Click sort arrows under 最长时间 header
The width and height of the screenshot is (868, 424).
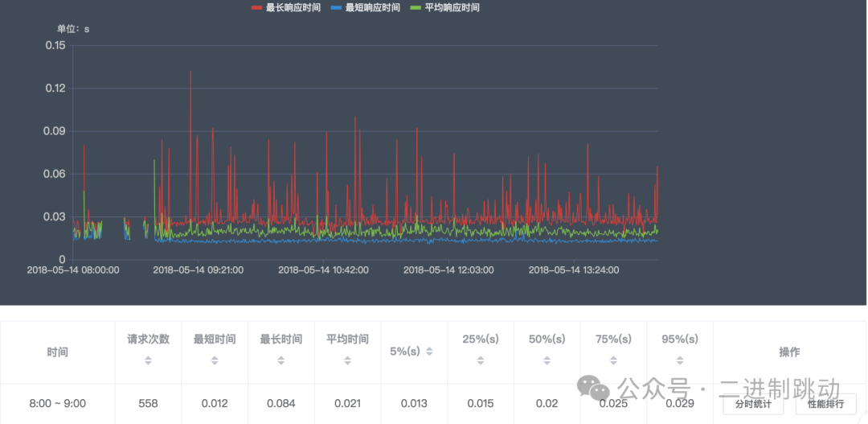[x=280, y=361]
